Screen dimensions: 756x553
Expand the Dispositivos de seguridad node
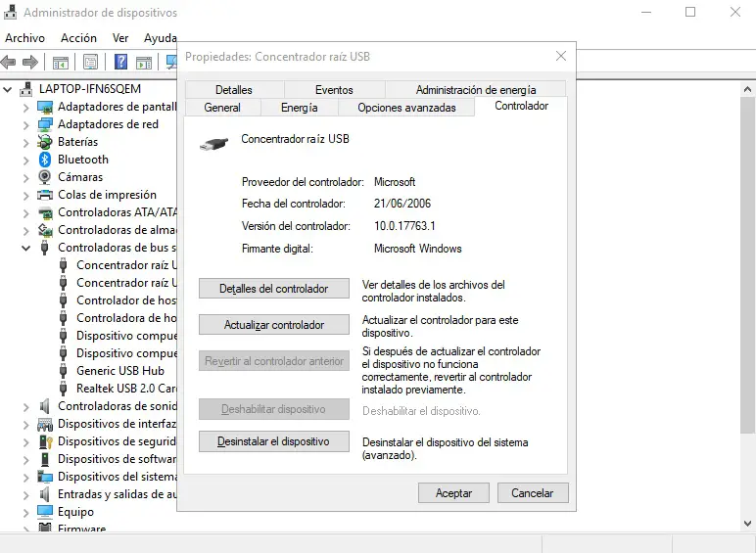[26, 442]
